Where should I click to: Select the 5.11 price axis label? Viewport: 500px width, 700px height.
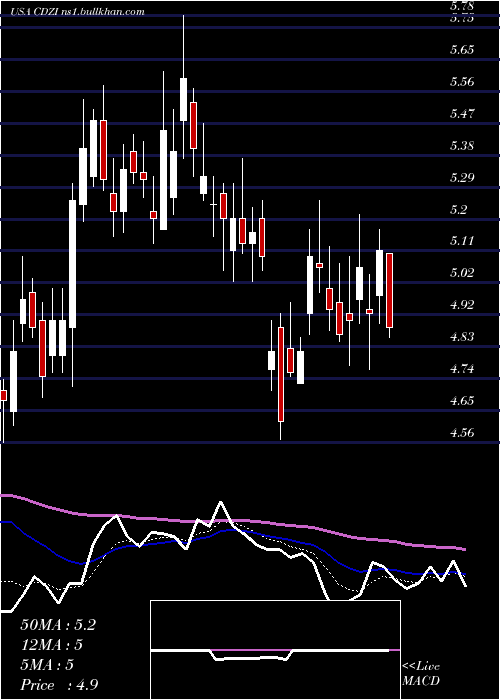click(462, 241)
